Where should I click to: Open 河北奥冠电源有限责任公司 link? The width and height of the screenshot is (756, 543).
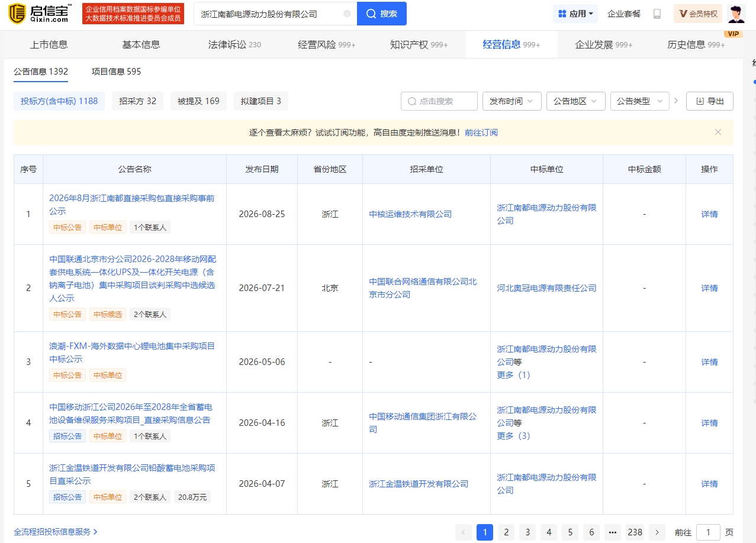point(546,288)
